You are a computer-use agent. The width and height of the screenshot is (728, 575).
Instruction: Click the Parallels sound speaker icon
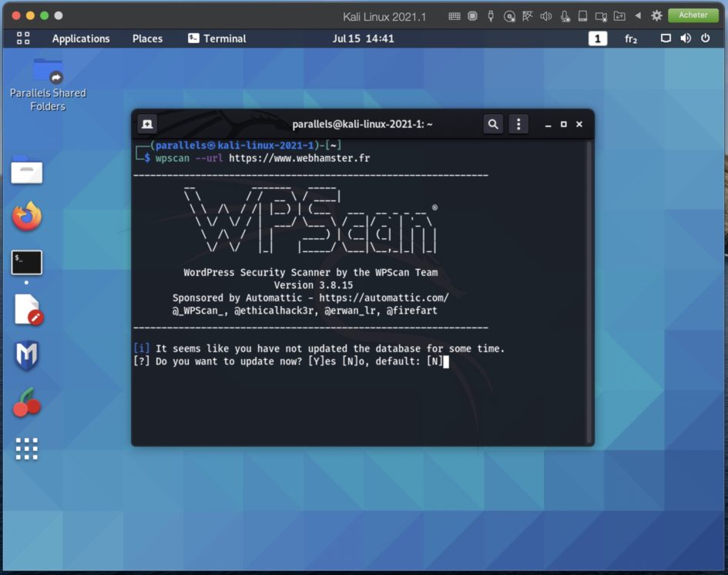click(546, 16)
